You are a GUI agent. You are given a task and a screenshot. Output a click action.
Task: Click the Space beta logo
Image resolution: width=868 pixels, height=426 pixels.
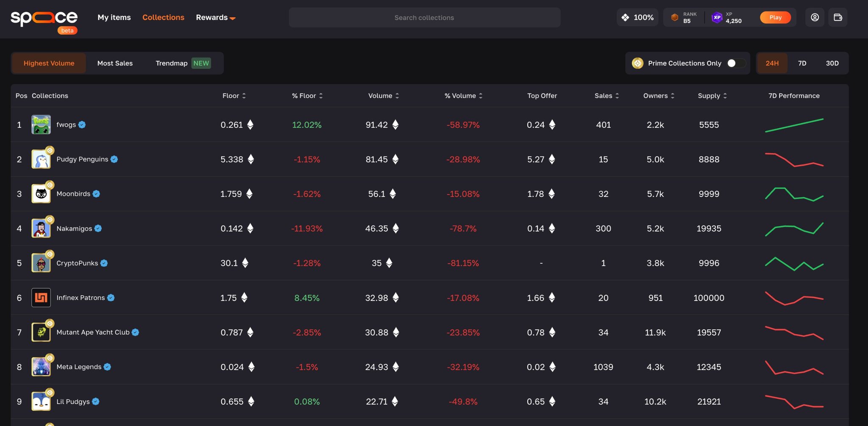click(44, 19)
